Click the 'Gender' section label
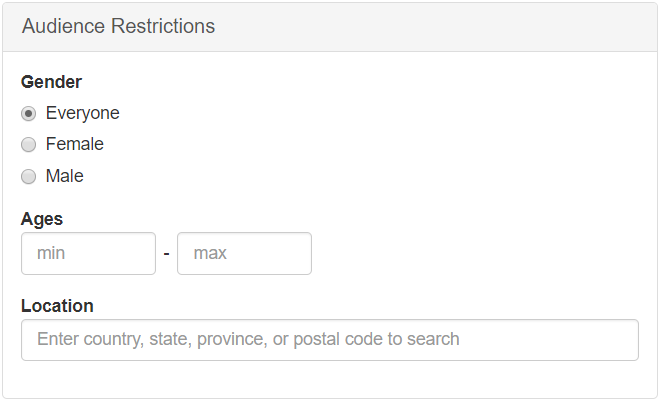 [x=51, y=82]
